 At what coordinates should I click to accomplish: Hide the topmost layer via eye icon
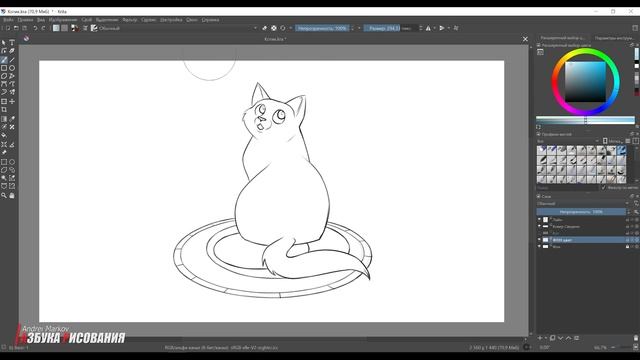pyautogui.click(x=539, y=220)
